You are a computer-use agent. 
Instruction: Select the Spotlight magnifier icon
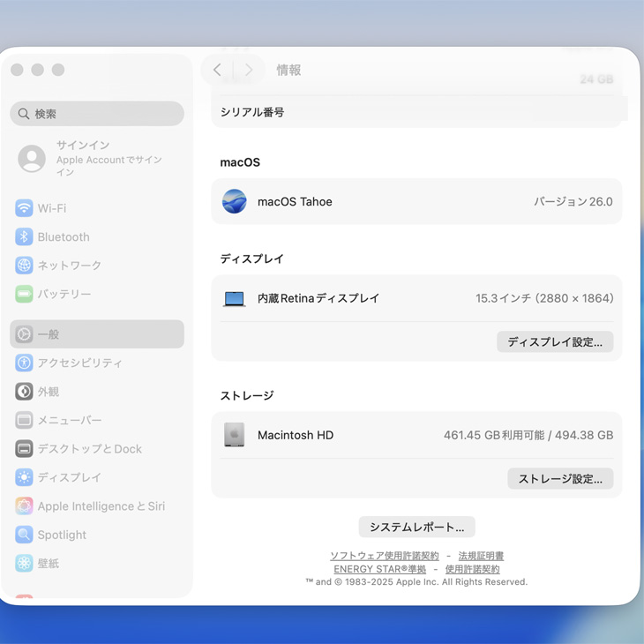24,535
